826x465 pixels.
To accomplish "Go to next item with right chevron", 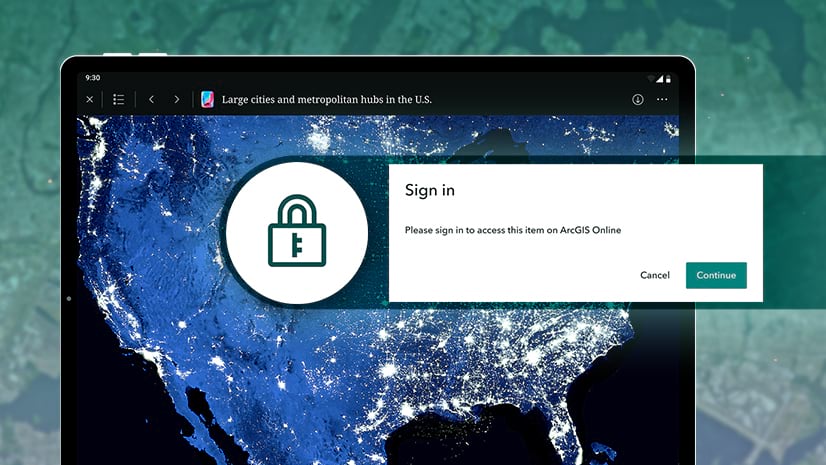I will pos(176,99).
